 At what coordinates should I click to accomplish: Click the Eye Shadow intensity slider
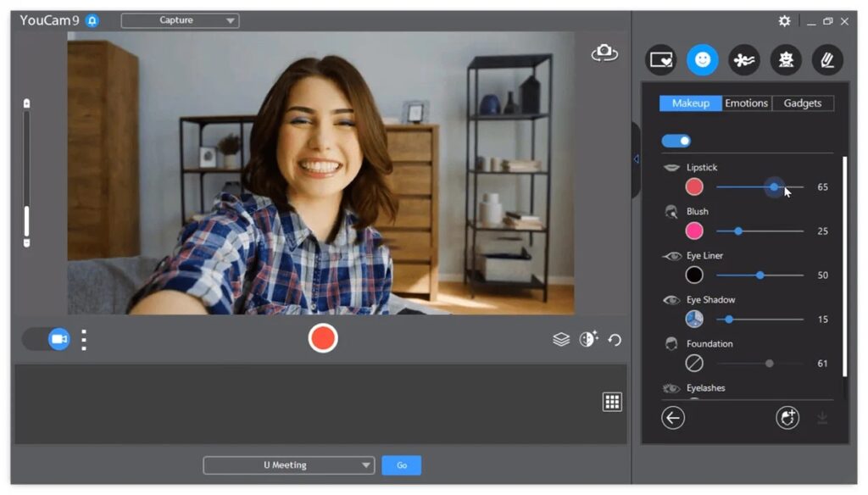759,320
